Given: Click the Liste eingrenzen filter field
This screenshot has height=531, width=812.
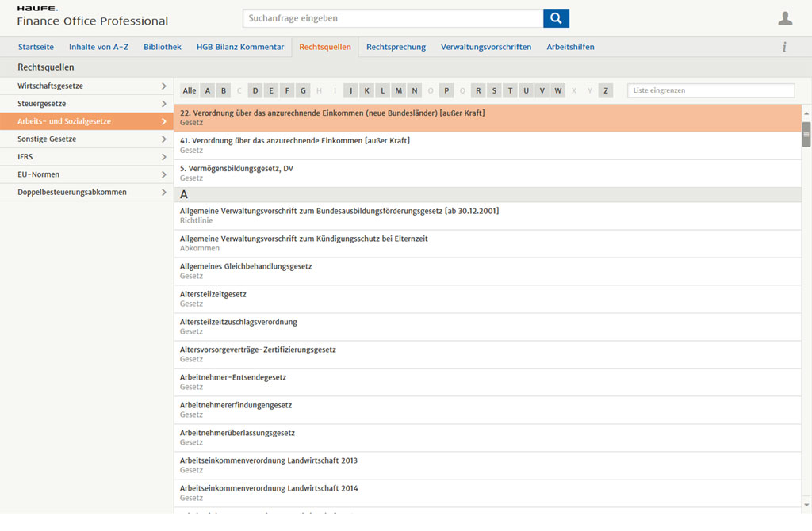Looking at the screenshot, I should pyautogui.click(x=710, y=90).
